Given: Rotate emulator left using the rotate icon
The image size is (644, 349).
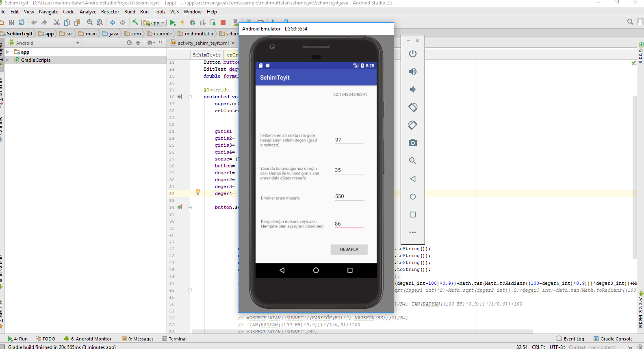Looking at the screenshot, I should coord(412,107).
